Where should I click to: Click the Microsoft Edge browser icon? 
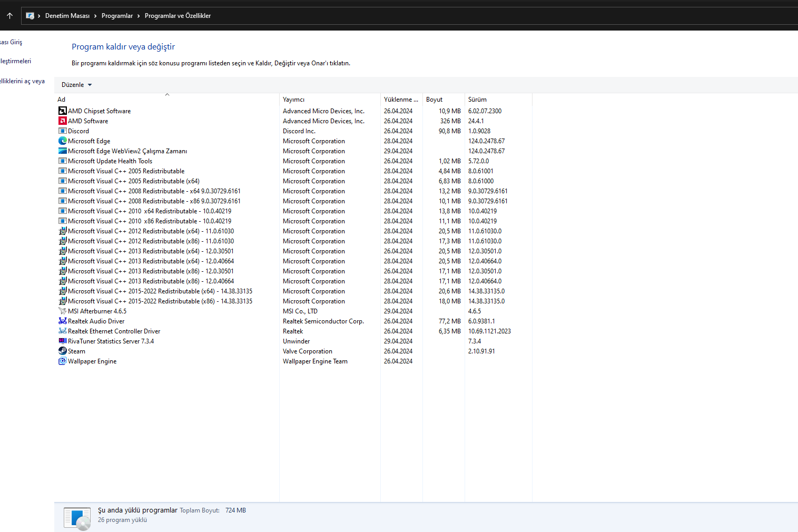coord(63,141)
